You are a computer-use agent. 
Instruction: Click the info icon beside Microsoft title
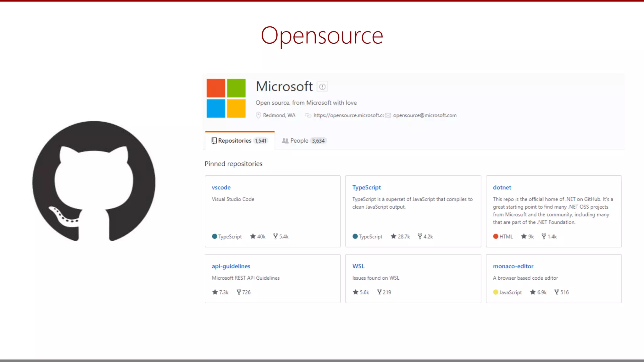pyautogui.click(x=322, y=87)
